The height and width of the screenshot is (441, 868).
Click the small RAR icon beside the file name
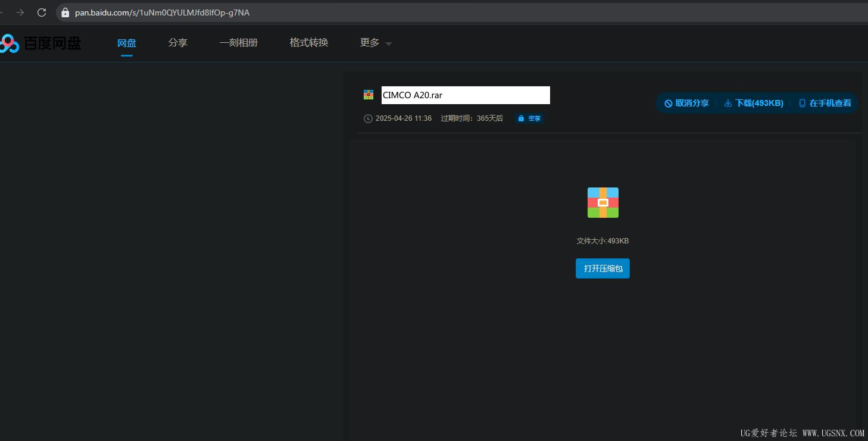point(369,95)
